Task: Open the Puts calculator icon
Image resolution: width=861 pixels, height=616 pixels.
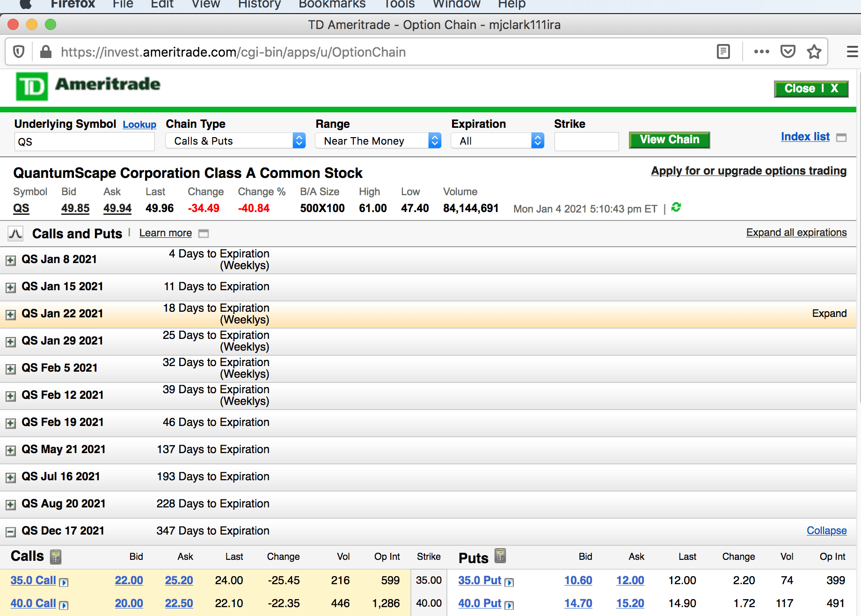Action: (500, 556)
